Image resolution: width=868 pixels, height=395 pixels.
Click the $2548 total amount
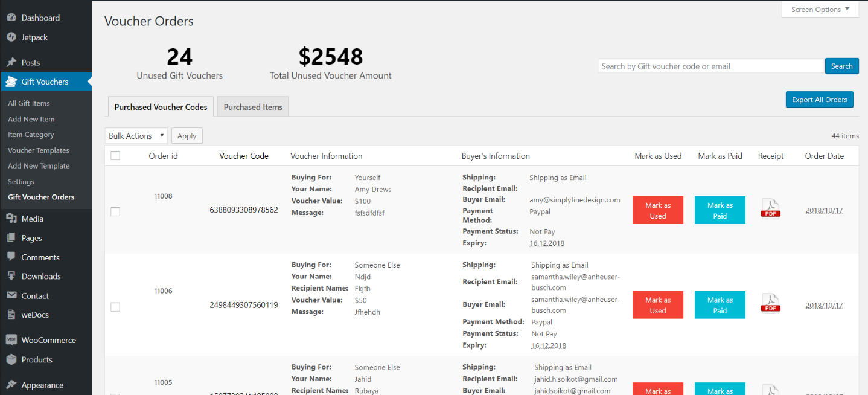[331, 57]
